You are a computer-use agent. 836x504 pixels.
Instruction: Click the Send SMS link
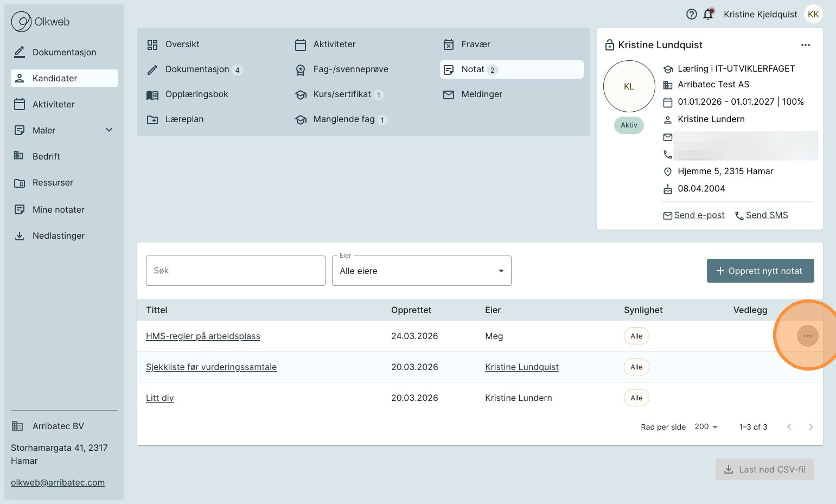click(766, 215)
